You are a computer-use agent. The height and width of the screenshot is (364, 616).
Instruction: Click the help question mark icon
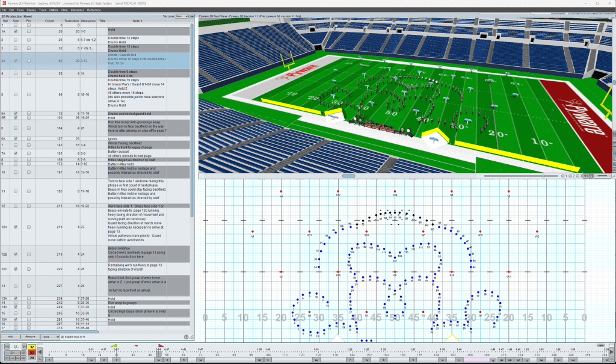pos(186,336)
